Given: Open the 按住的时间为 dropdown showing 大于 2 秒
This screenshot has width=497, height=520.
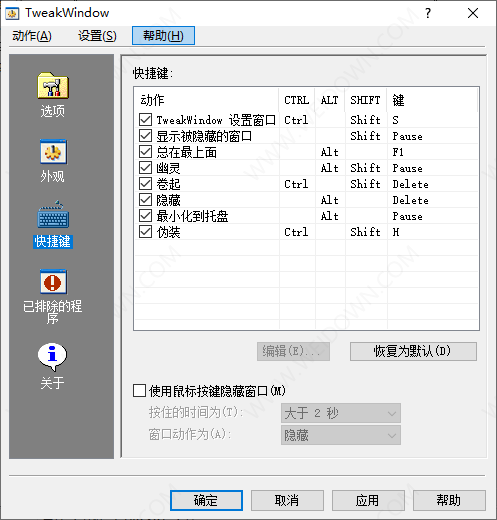Looking at the screenshot, I should pyautogui.click(x=341, y=413).
